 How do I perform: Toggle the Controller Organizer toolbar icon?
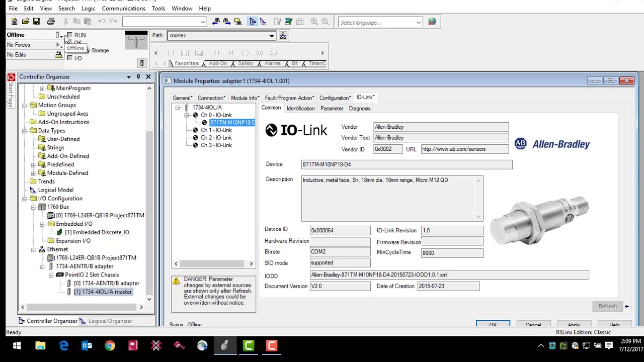(x=252, y=22)
